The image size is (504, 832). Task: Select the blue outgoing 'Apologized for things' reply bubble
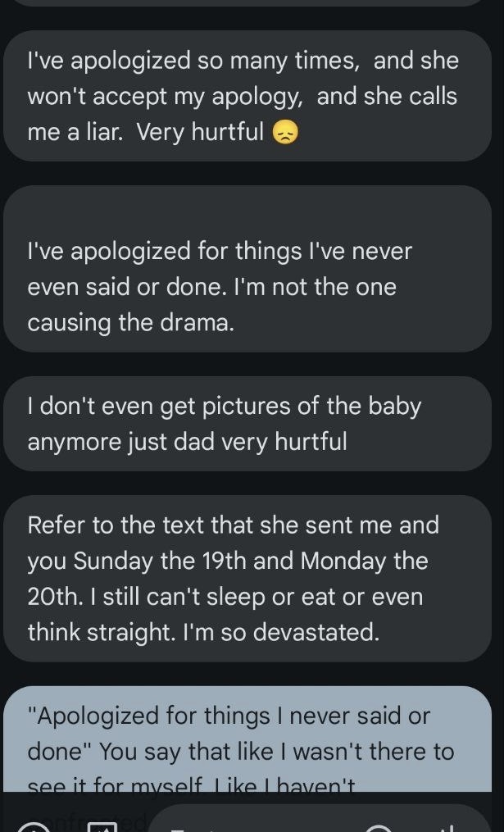click(x=247, y=739)
